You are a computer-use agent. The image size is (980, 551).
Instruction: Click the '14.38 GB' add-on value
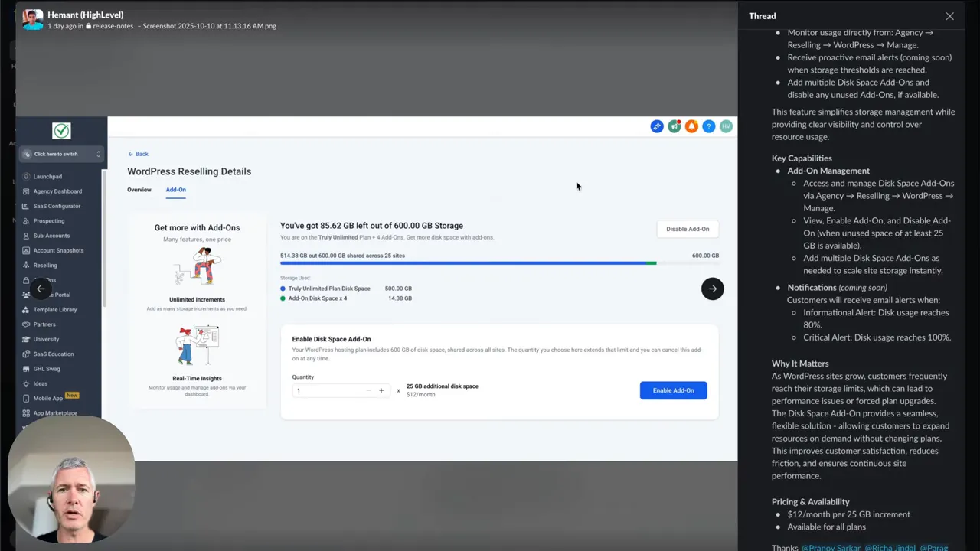point(400,298)
